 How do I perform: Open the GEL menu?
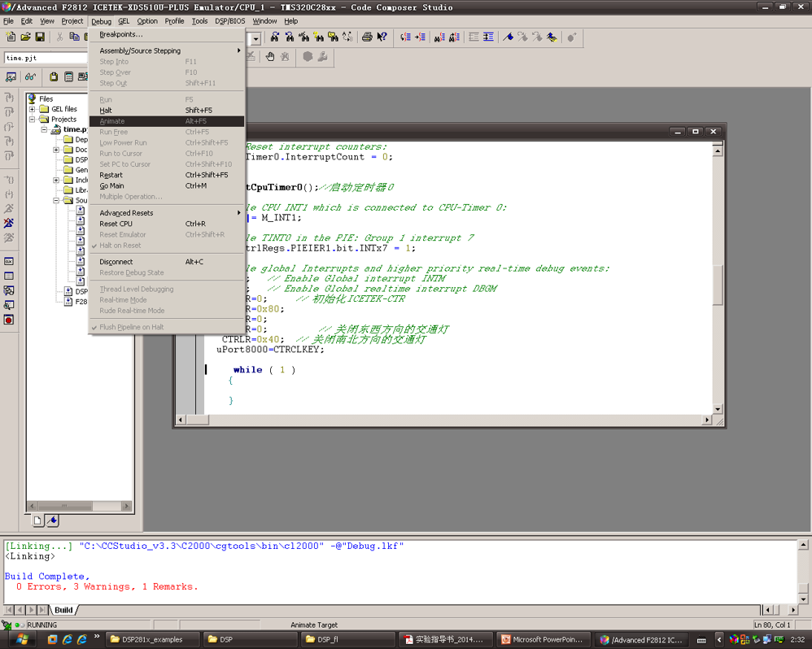coord(124,21)
